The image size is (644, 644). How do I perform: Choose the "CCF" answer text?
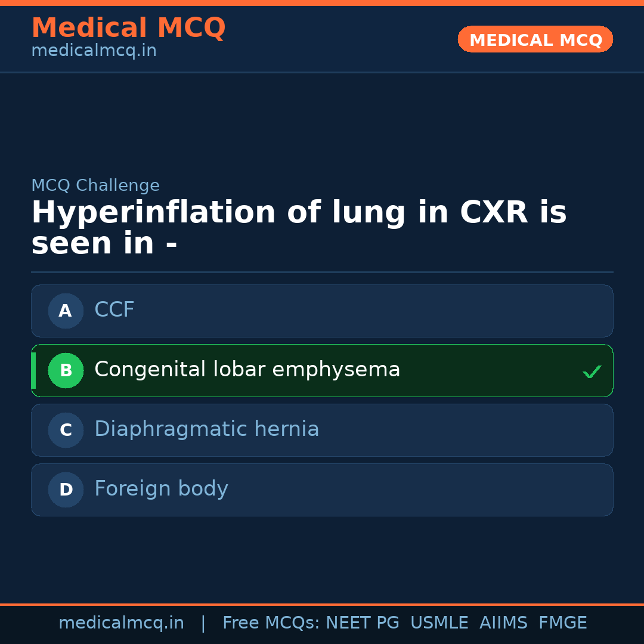114,310
